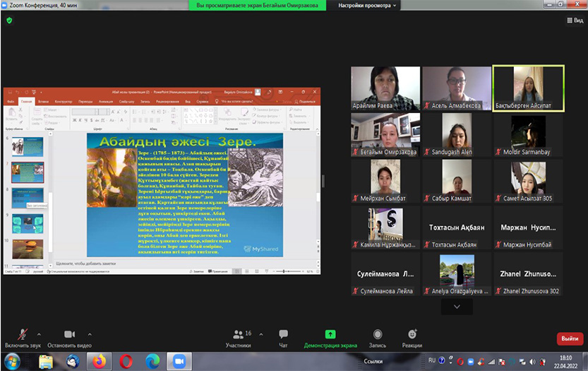Open the Участники participants panel
This screenshot has width=588, height=371.
pyautogui.click(x=238, y=334)
